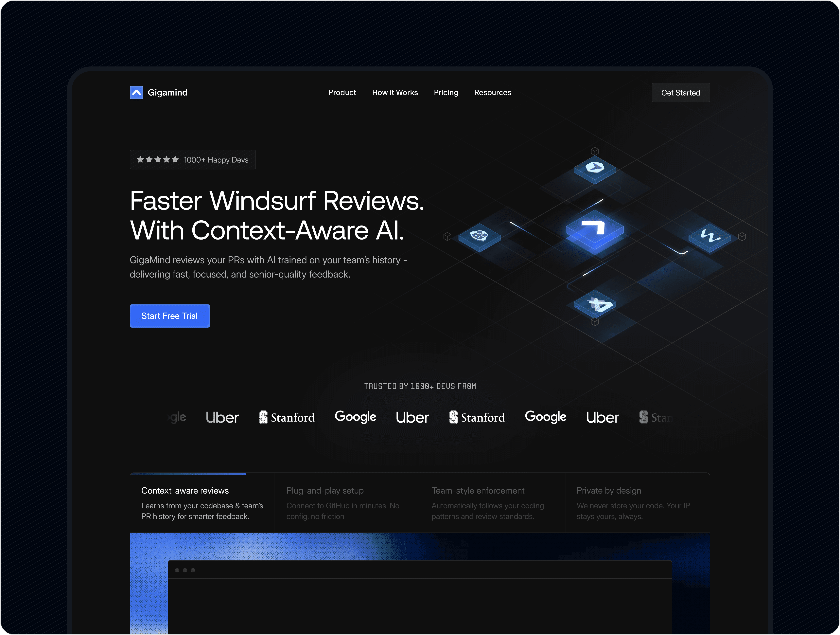Click the top isometric play-shaped tile
This screenshot has height=635, width=840.
[594, 168]
